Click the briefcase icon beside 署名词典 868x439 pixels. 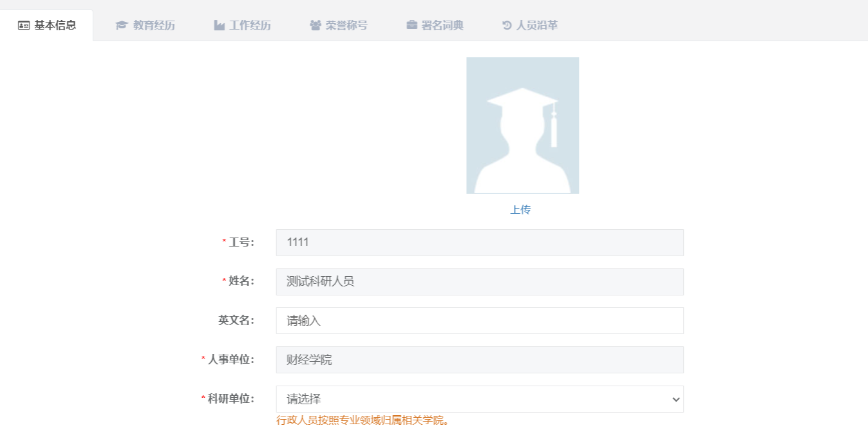pos(411,26)
